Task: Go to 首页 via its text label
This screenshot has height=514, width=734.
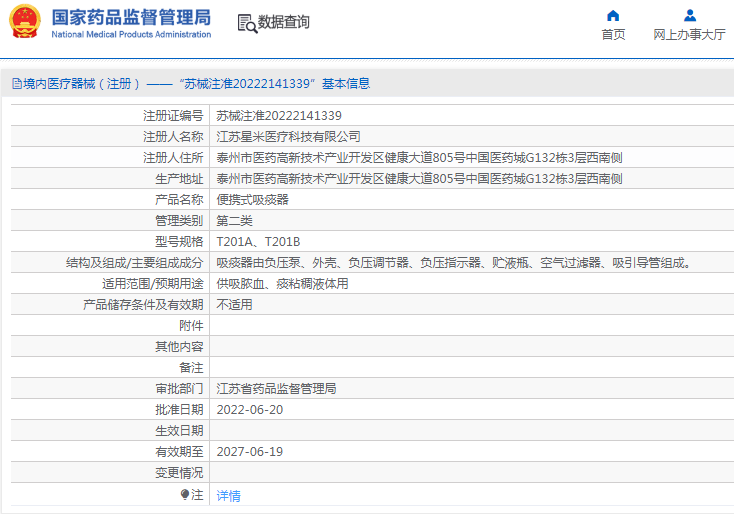Action: [x=613, y=34]
